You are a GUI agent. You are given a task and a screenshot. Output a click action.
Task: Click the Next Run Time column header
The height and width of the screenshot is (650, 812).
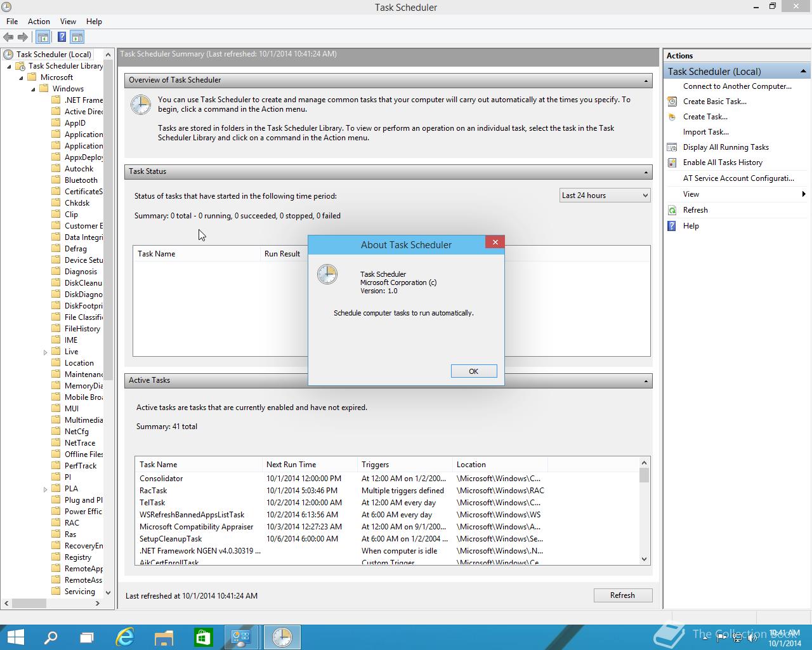pos(310,465)
